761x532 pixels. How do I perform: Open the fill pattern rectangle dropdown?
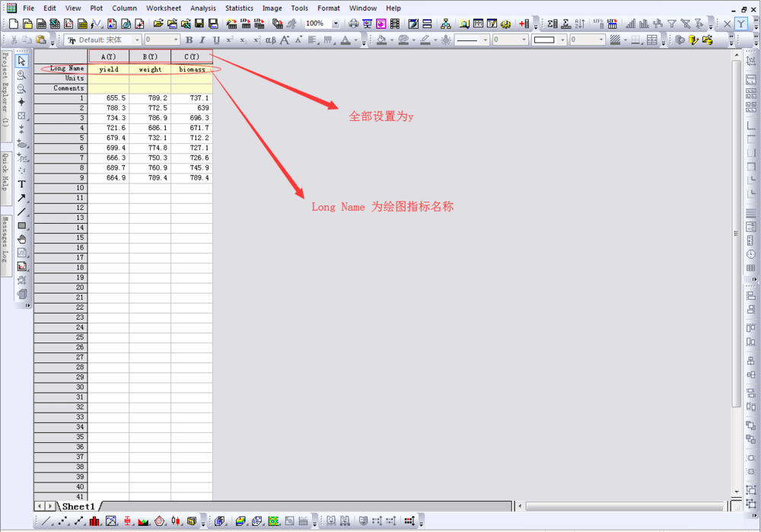coord(562,40)
